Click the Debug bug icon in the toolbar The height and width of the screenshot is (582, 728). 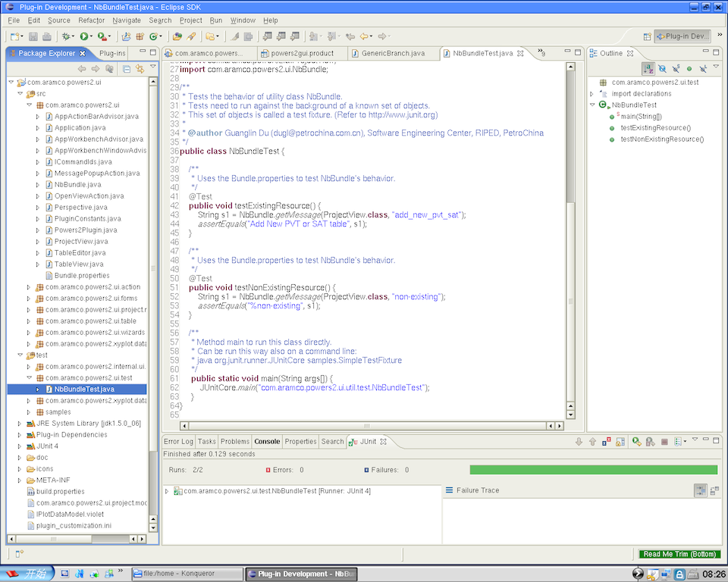pyautogui.click(x=66, y=36)
